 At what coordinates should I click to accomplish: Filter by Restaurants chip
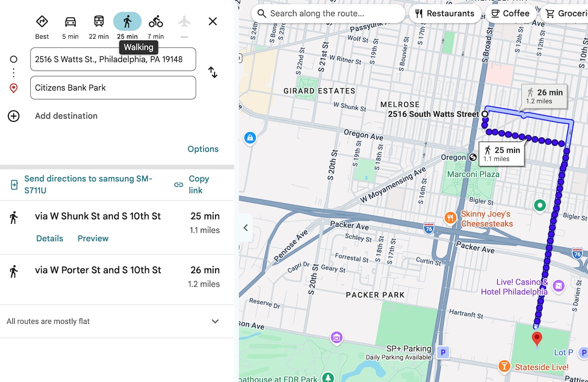pyautogui.click(x=445, y=13)
